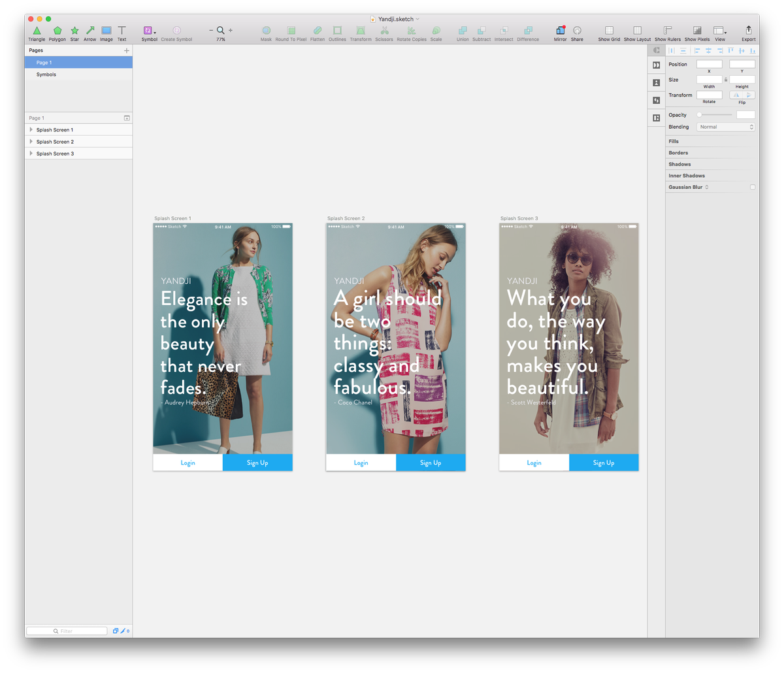Add a new page with the plus button
Image resolution: width=784 pixels, height=673 pixels.
(x=127, y=50)
